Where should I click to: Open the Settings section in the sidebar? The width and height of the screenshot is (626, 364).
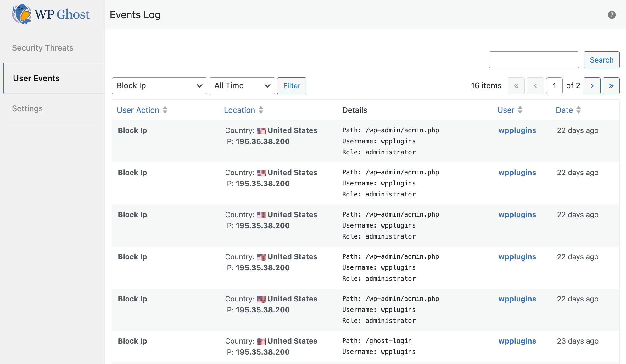pyautogui.click(x=27, y=108)
